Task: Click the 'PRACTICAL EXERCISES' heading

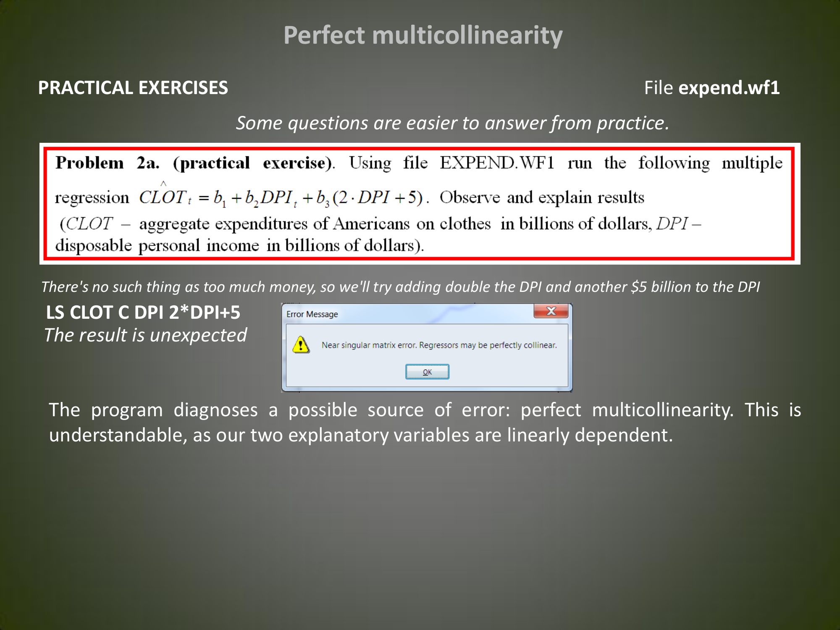Action: (133, 88)
